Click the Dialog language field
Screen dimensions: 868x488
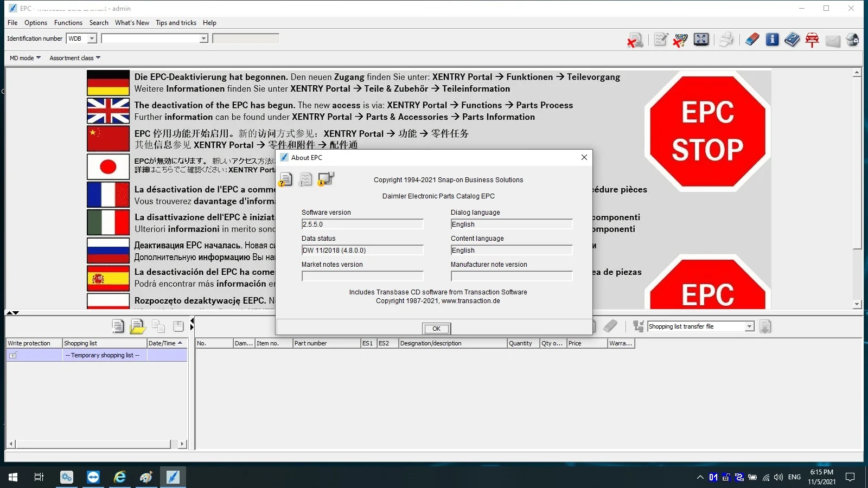point(512,224)
